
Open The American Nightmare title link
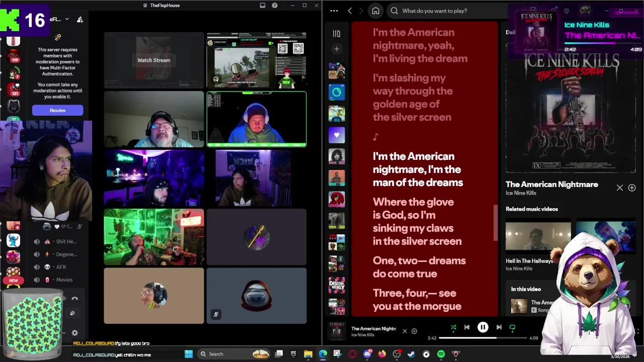(552, 184)
